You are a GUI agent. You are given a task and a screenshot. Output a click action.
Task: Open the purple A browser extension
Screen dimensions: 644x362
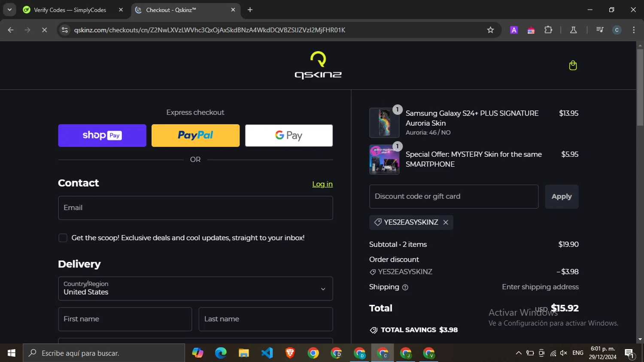514,30
